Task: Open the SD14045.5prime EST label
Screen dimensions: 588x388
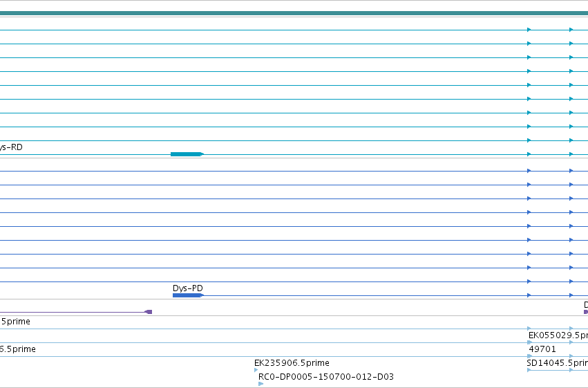Action: click(557, 363)
